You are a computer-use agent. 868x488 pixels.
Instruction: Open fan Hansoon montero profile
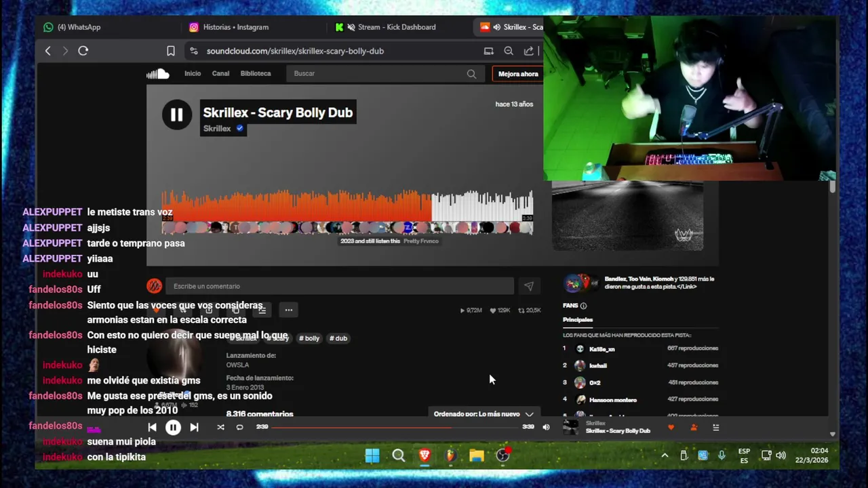(x=612, y=400)
